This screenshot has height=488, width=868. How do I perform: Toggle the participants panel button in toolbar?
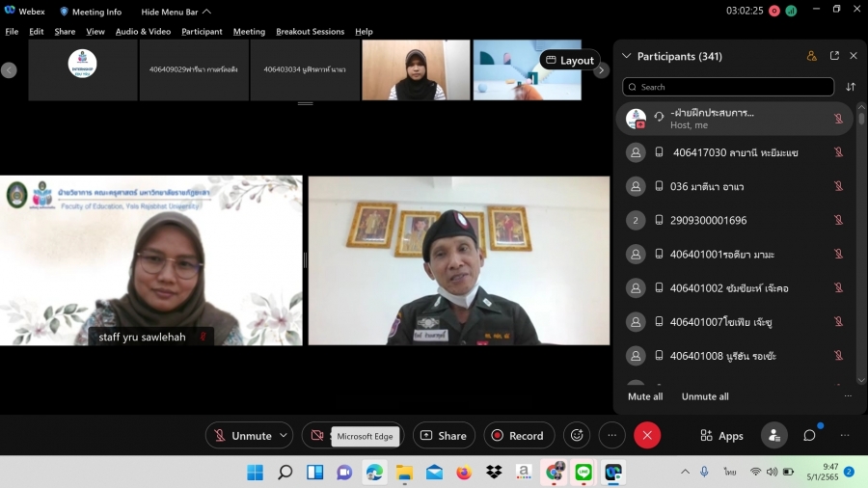(773, 436)
